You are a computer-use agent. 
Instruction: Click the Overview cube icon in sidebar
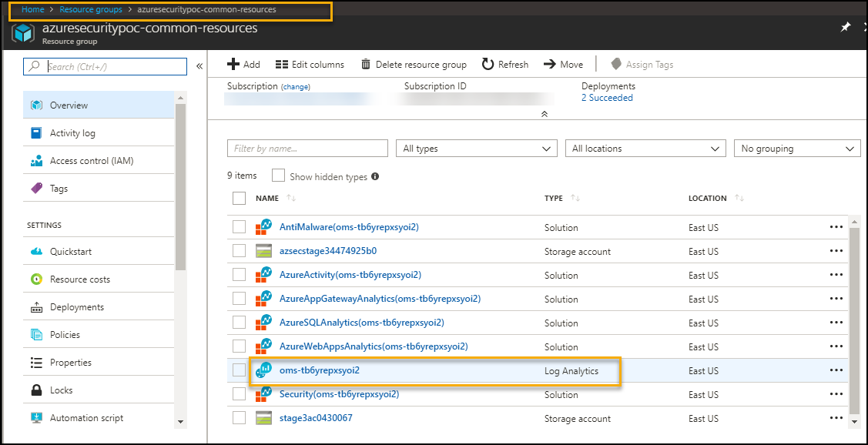pyautogui.click(x=36, y=105)
